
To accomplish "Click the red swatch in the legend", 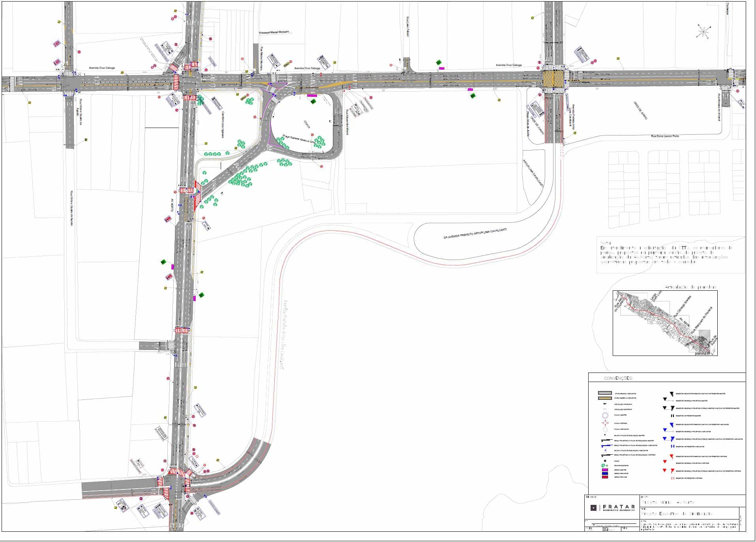I will click(604, 477).
